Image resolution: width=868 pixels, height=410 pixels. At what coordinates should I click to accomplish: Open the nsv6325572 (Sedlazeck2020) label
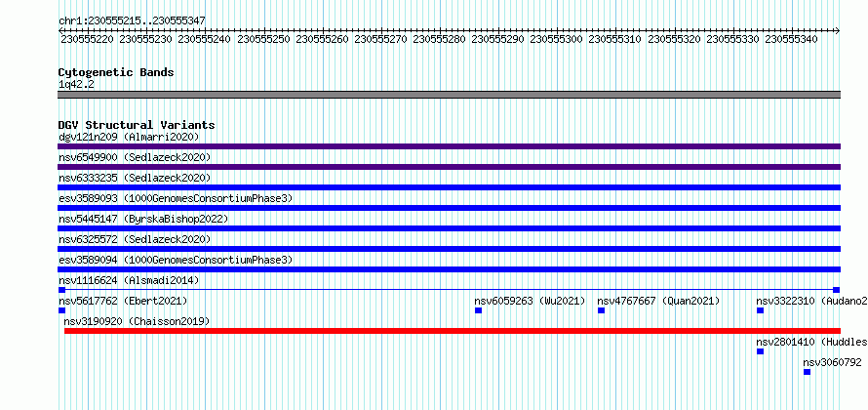click(x=135, y=239)
